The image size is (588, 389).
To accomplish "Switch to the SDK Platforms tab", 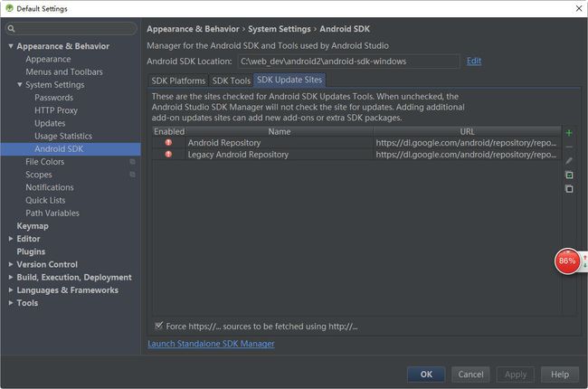I will [x=178, y=81].
